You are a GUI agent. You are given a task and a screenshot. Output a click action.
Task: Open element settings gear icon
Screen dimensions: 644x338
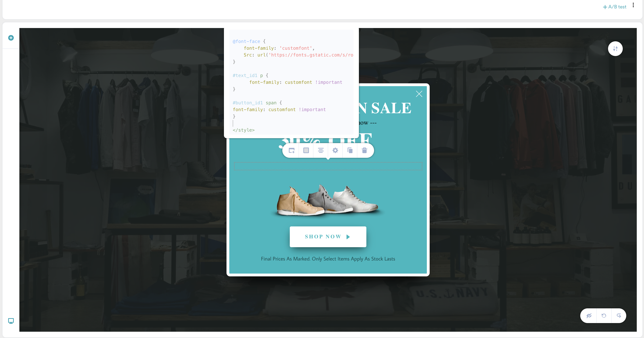[335, 150]
